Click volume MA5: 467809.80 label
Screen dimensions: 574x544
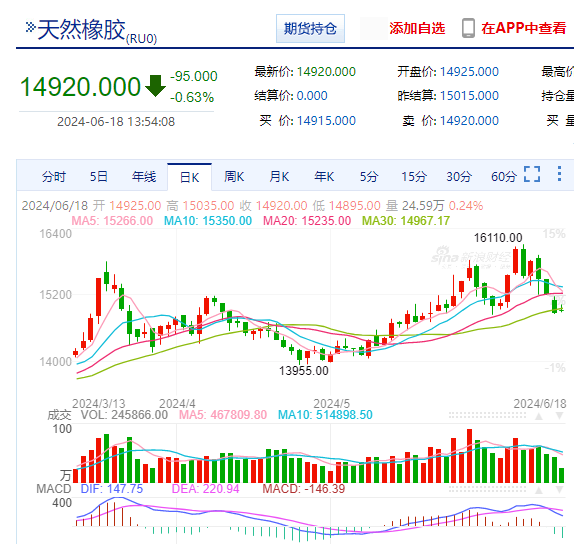point(223,415)
